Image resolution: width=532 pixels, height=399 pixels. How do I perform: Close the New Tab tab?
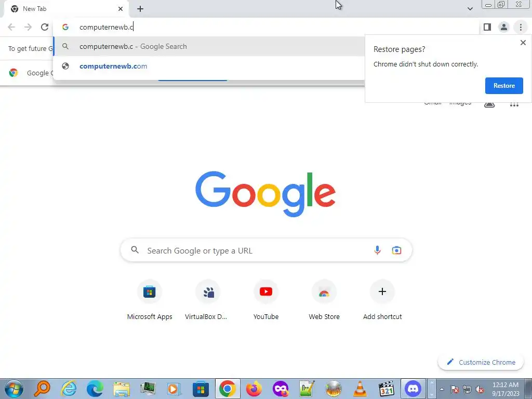(x=121, y=9)
